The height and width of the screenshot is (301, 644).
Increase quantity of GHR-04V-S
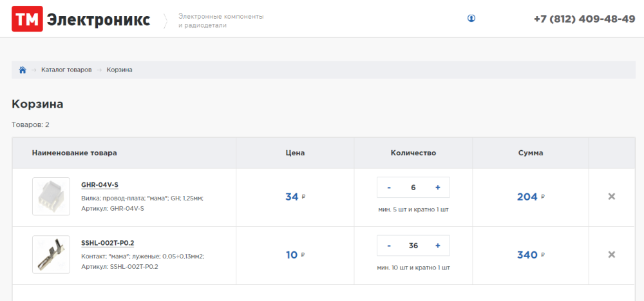(438, 188)
